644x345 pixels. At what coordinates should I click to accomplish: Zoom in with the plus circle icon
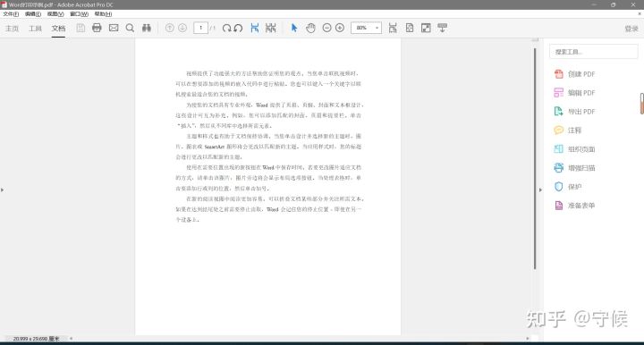click(340, 28)
